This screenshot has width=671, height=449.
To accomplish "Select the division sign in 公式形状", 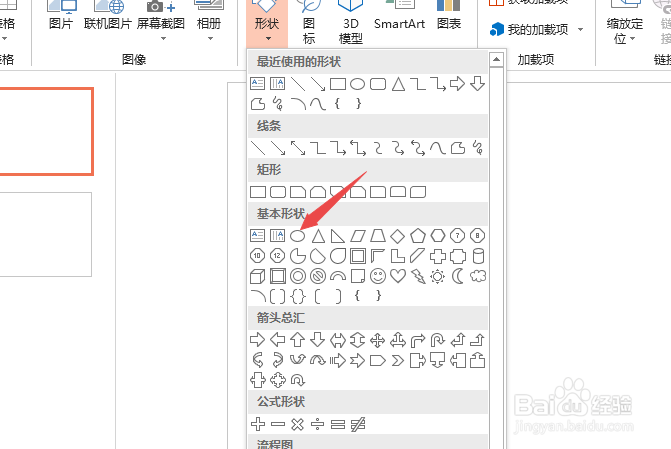I will 318,424.
